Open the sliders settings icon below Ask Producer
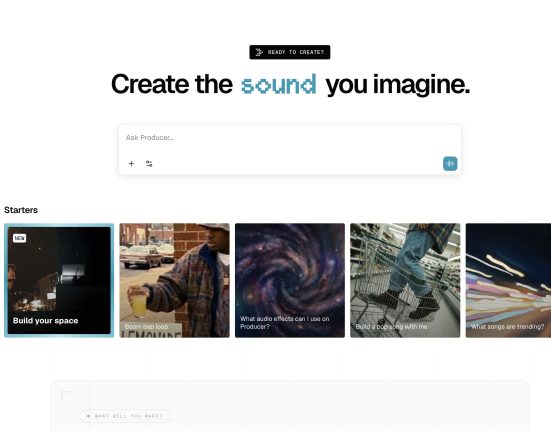The image size is (551, 431). point(149,164)
